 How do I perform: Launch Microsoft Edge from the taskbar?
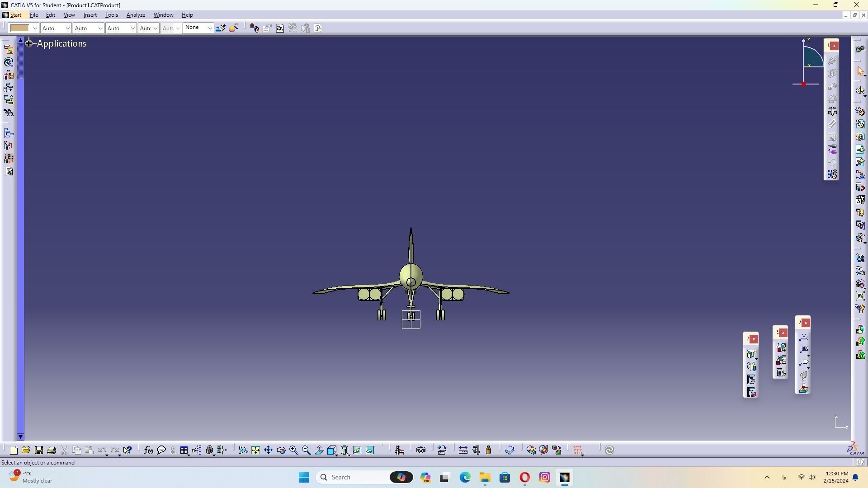click(x=465, y=477)
